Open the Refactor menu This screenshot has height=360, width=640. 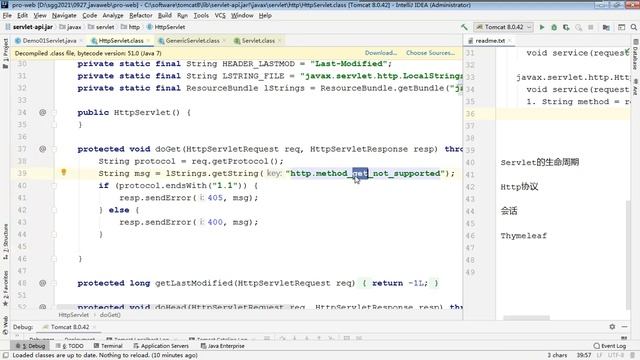click(x=141, y=16)
